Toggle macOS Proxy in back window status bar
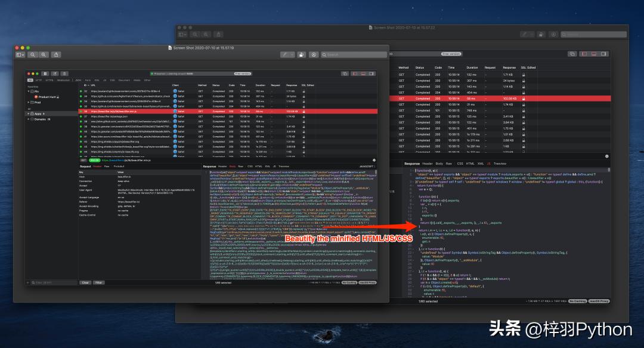The width and height of the screenshot is (644, 348). 599,301
